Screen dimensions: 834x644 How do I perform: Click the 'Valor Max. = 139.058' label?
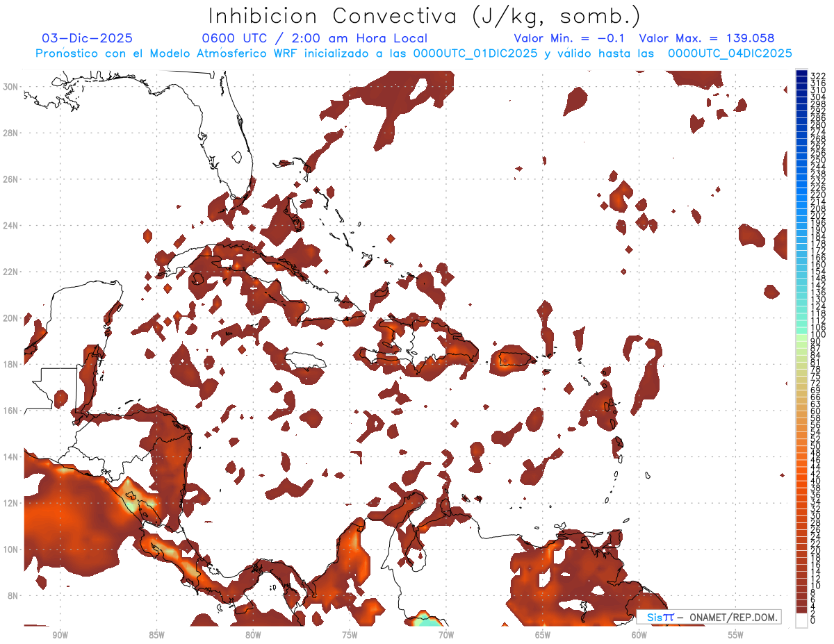[x=706, y=38]
